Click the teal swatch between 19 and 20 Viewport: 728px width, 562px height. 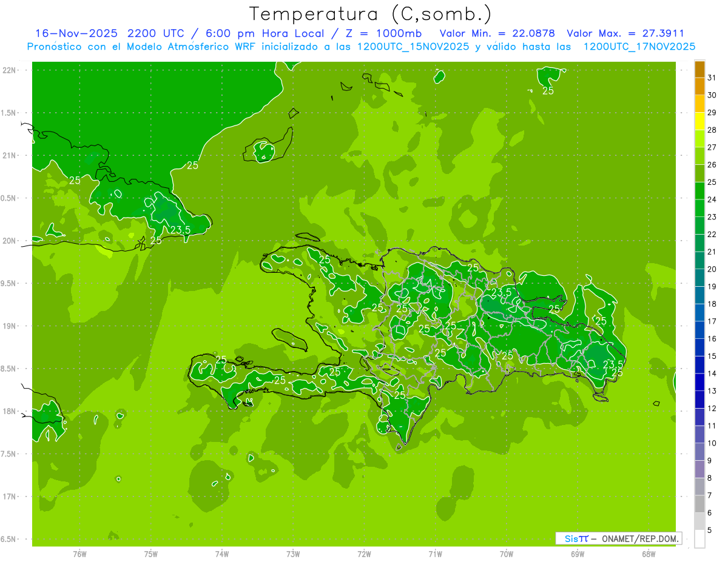point(699,278)
